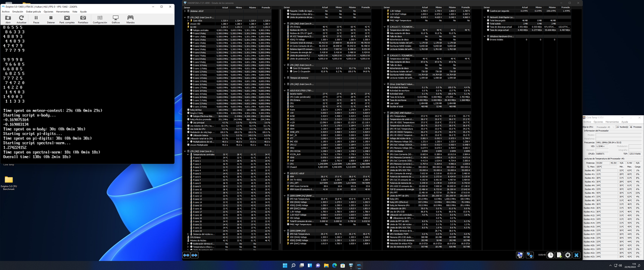Click HWiNFO shrink columns arrows icon

tap(194, 255)
